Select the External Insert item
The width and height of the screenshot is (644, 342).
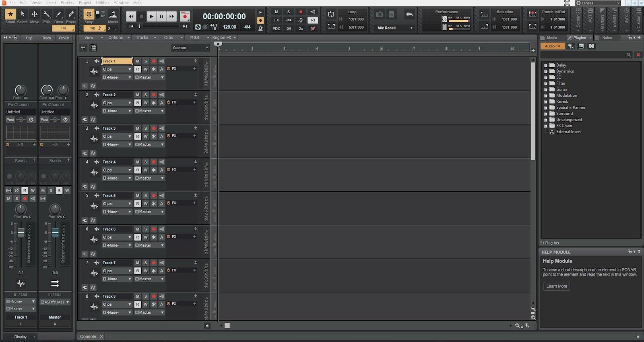coord(568,132)
